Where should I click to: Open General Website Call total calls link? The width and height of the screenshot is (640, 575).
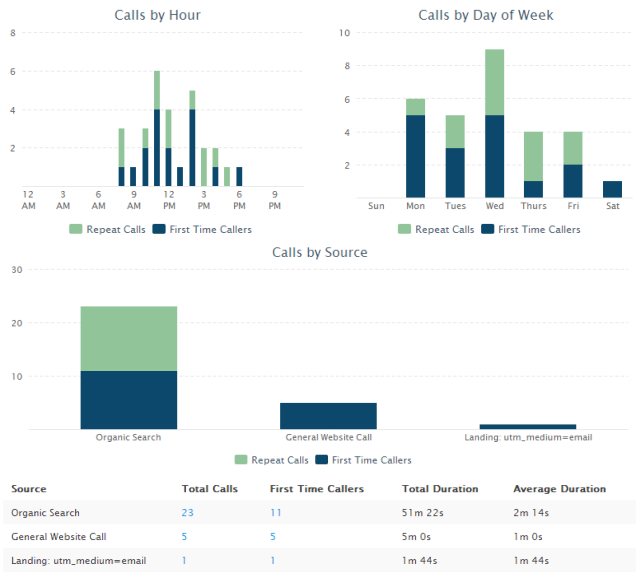coord(184,537)
